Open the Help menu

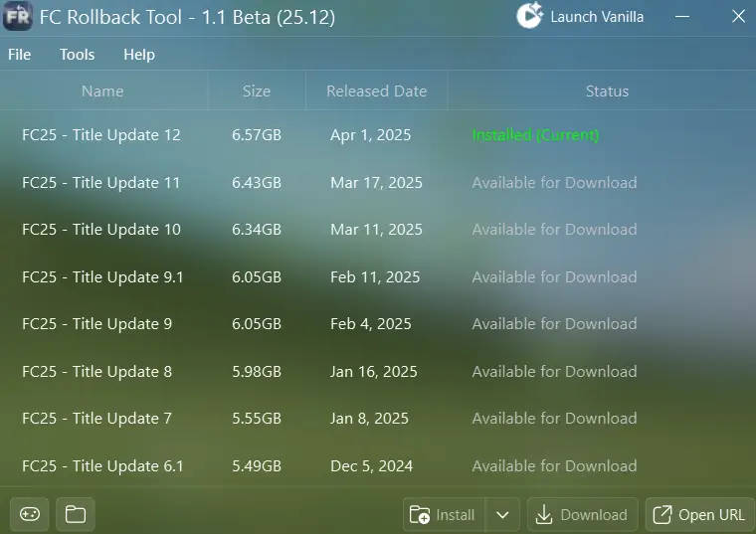coord(139,55)
